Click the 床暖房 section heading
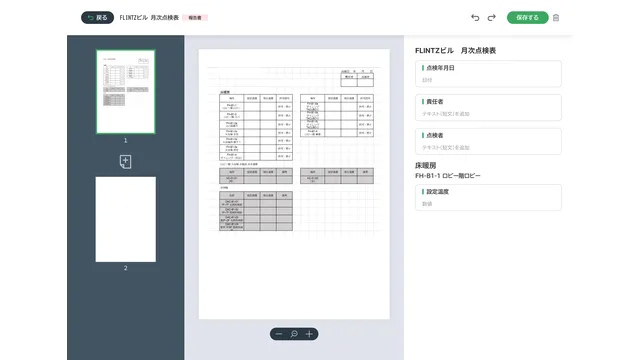This screenshot has width=640, height=360. point(426,165)
